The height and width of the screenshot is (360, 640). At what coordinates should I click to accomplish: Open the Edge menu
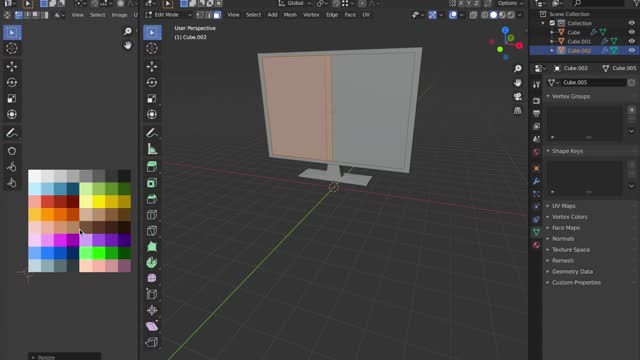click(332, 15)
